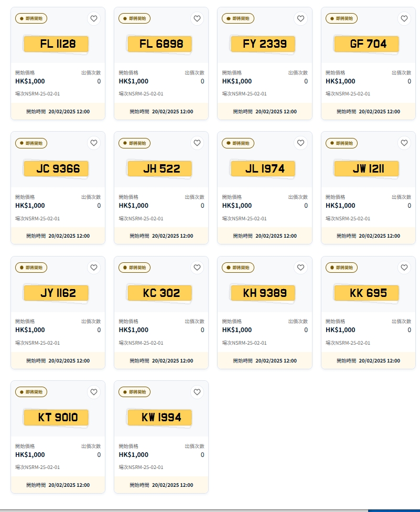
Task: Click heart icon on FL 6898 card
Action: [x=197, y=18]
